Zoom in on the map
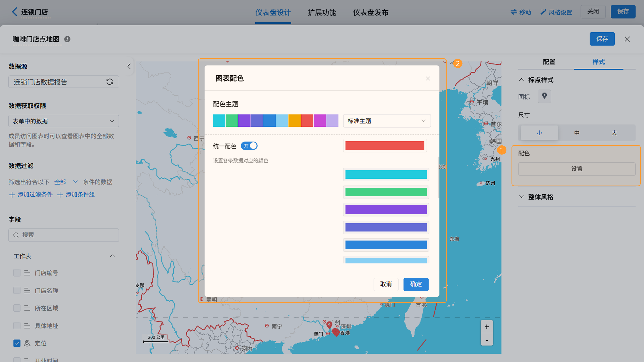 pyautogui.click(x=487, y=327)
